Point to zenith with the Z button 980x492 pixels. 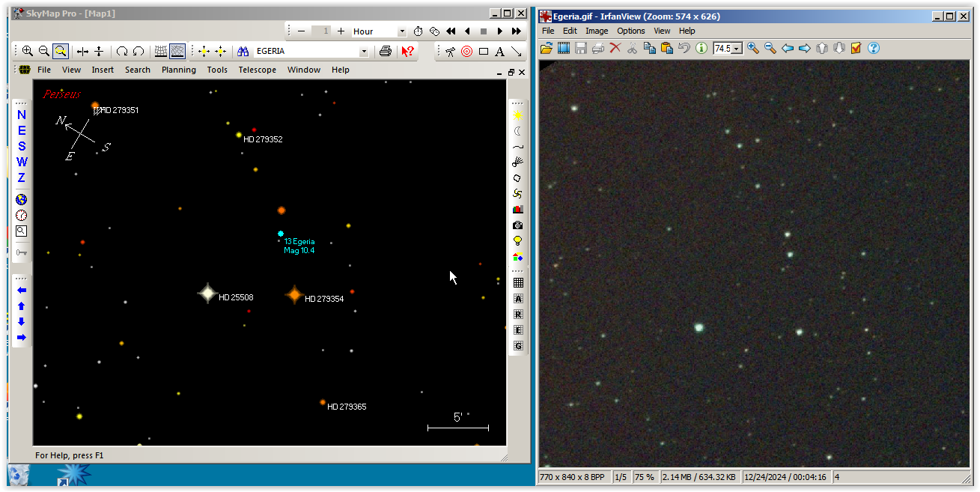(x=22, y=178)
